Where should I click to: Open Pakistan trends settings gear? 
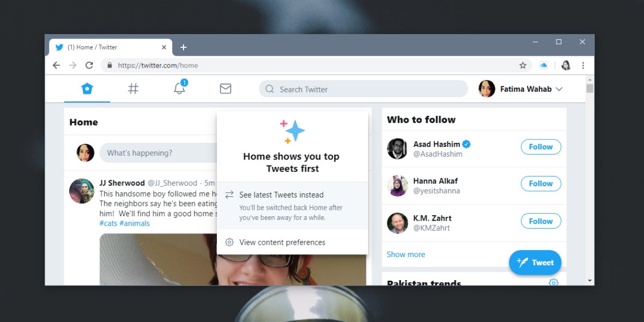click(x=553, y=283)
